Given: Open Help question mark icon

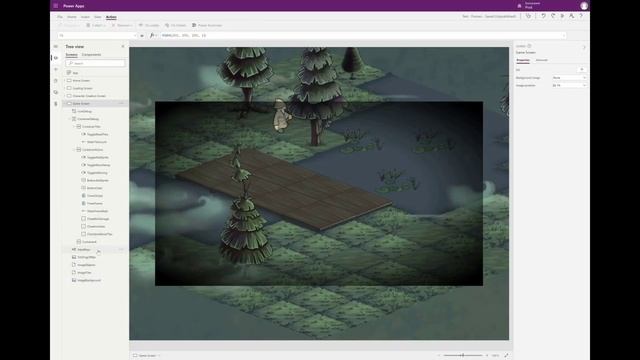Looking at the screenshot, I should pyautogui.click(x=581, y=16).
